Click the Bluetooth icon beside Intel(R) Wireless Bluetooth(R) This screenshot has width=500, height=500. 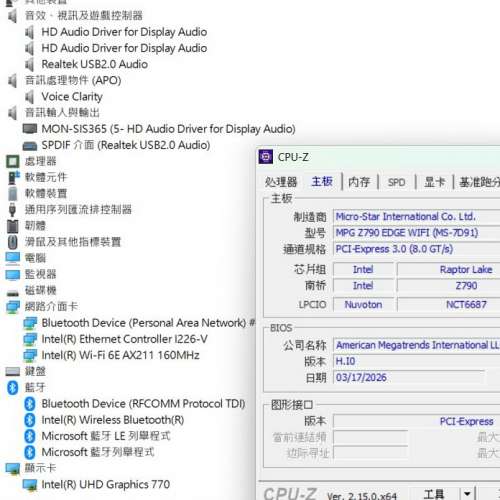pos(30,420)
